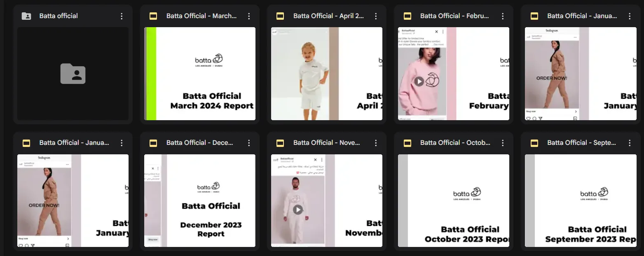Click the Slides icon of the December file
Image resolution: width=644 pixels, height=256 pixels.
pyautogui.click(x=153, y=143)
